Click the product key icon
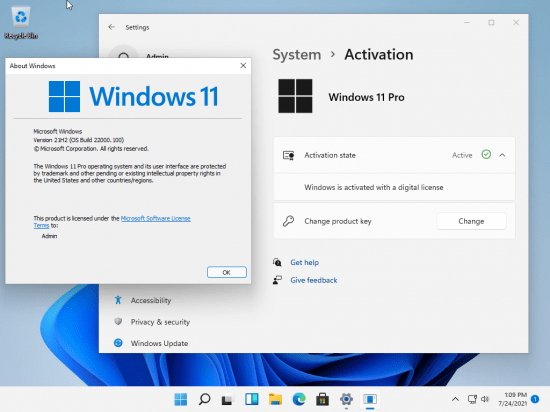Image resolution: width=550 pixels, height=412 pixels. (288, 221)
